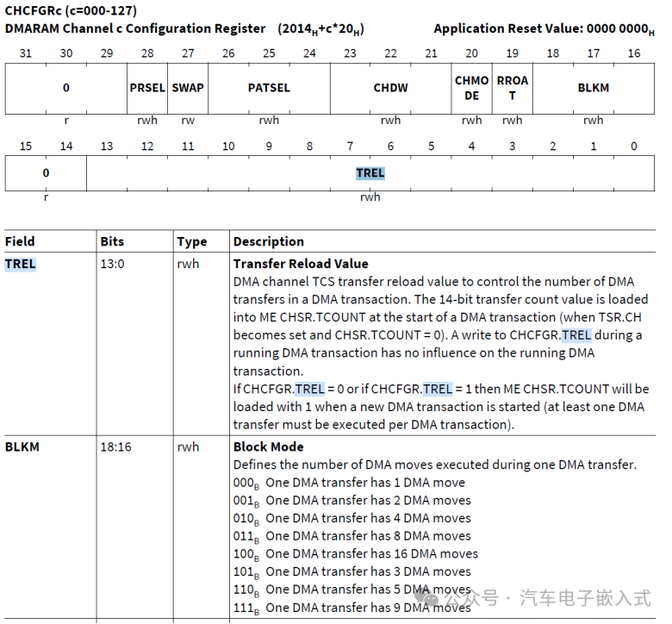Screen dimensions: 672x624
Task: Select the "DMARAM Channel c Configuration Register" title
Action: tap(135, 28)
